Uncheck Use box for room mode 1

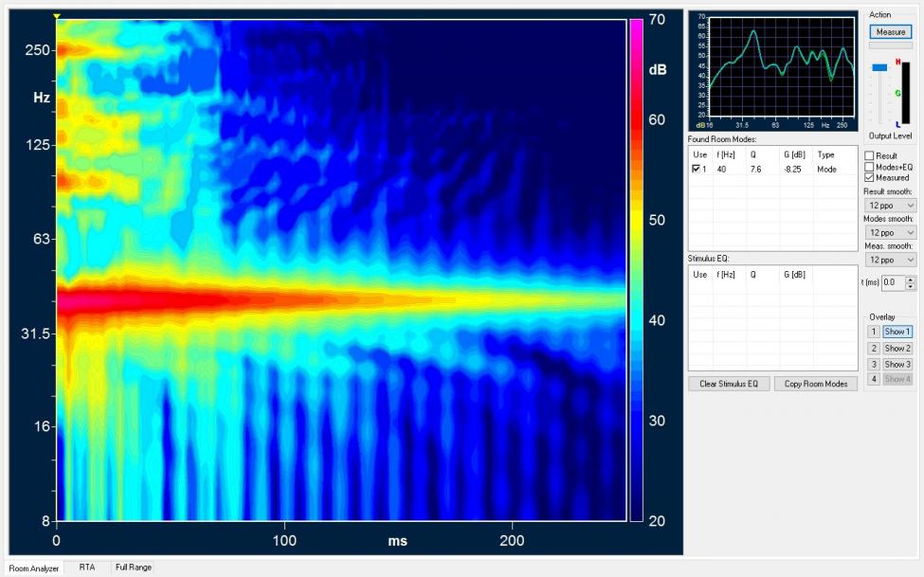tap(696, 170)
